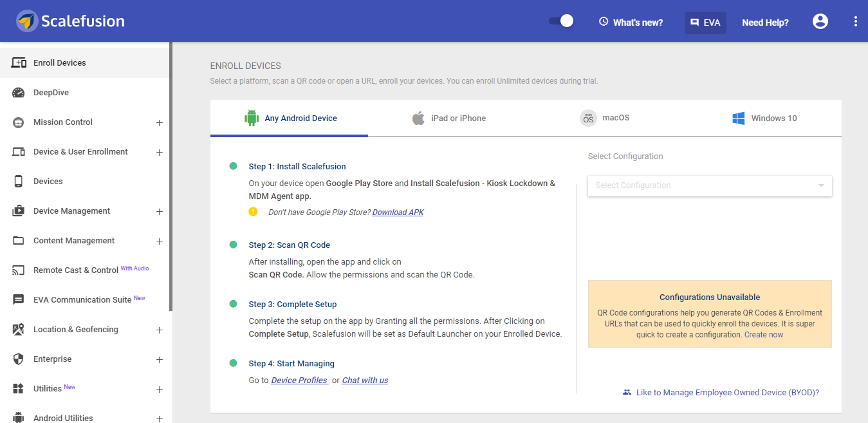Click the macOS badge icon on the tab
868x423 pixels.
pos(588,118)
